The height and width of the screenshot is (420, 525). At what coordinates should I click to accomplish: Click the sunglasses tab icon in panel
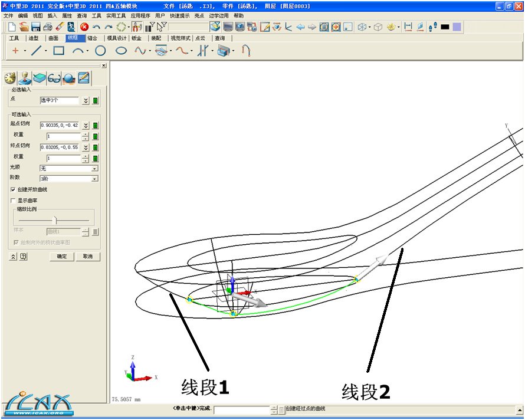pos(54,78)
